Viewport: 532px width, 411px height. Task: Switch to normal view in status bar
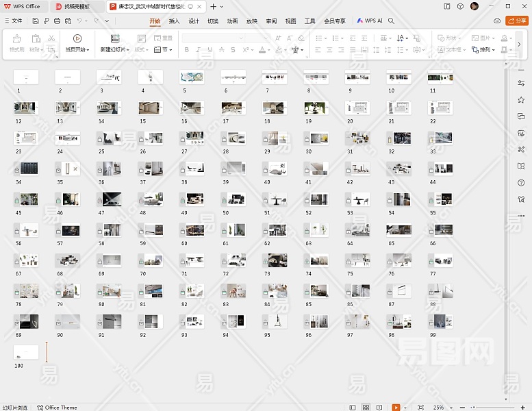pos(353,408)
